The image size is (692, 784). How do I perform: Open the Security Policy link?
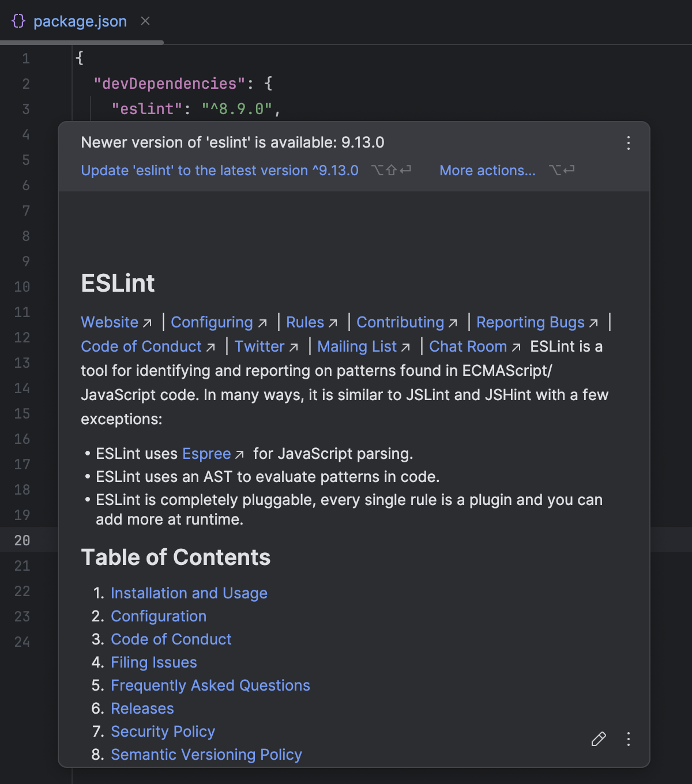[x=163, y=732]
